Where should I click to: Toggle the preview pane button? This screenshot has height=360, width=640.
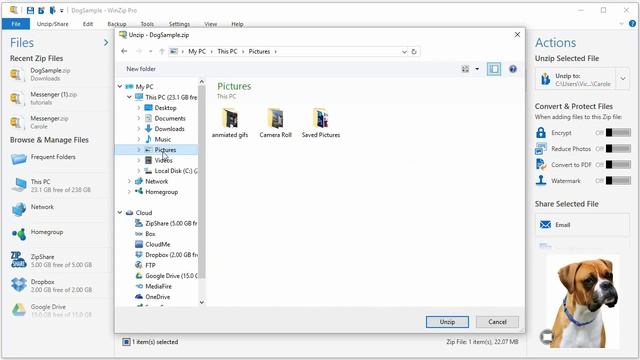[x=494, y=69]
